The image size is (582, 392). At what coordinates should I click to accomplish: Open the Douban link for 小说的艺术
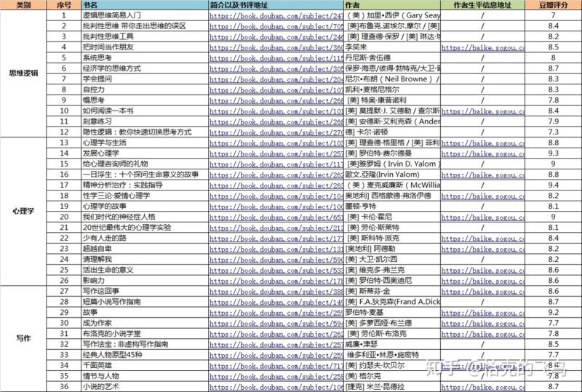276,387
